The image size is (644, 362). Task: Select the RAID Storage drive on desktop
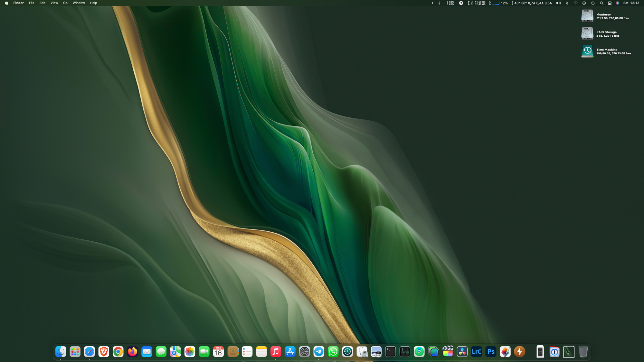coord(587,33)
